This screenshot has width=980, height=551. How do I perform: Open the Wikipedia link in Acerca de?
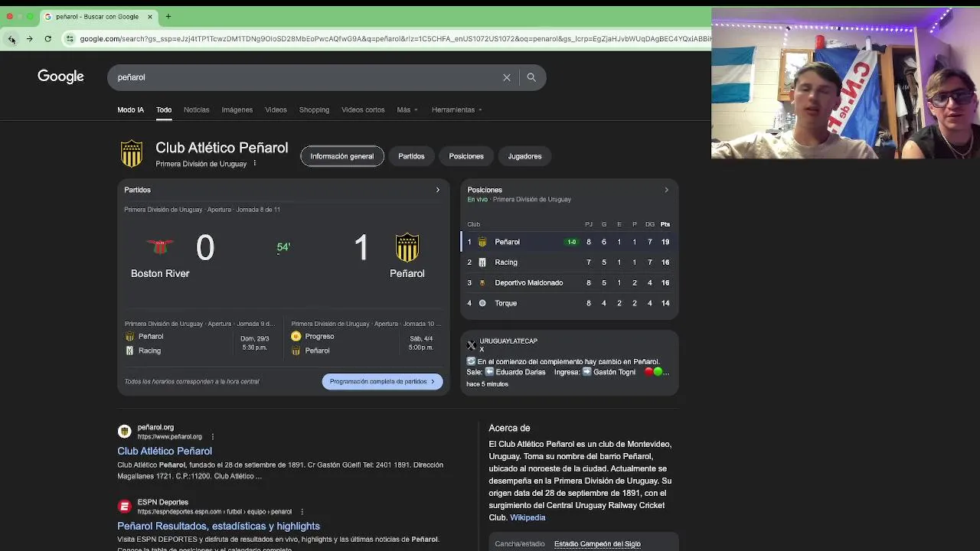[x=528, y=517]
